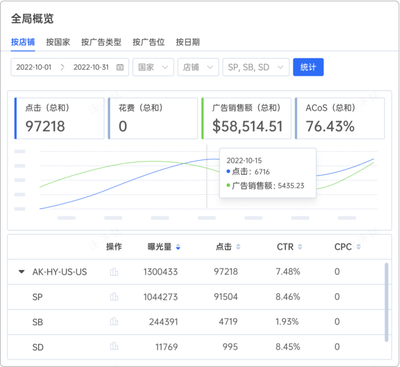Click the 统计 button
Image resolution: width=400 pixels, height=367 pixels.
(x=308, y=67)
